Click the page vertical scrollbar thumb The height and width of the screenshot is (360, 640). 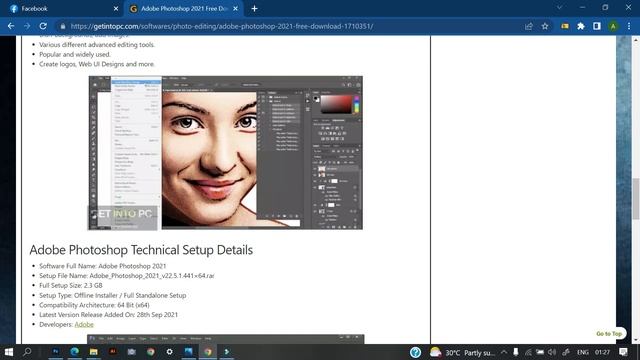(636, 199)
